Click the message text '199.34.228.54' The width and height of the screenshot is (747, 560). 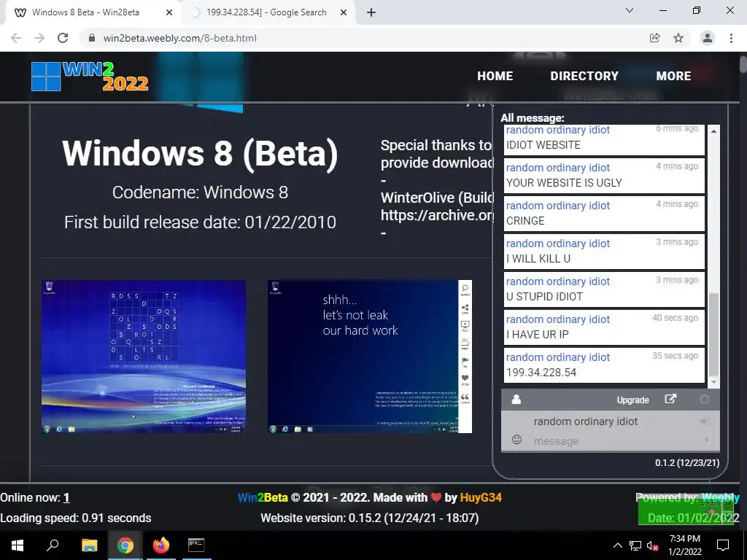[541, 373]
